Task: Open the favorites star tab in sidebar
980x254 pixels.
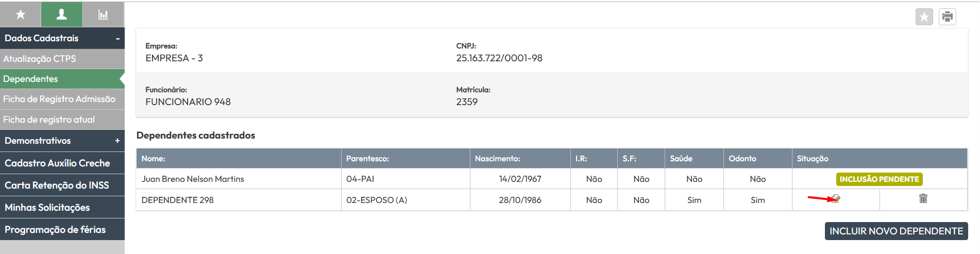Action: (x=21, y=14)
